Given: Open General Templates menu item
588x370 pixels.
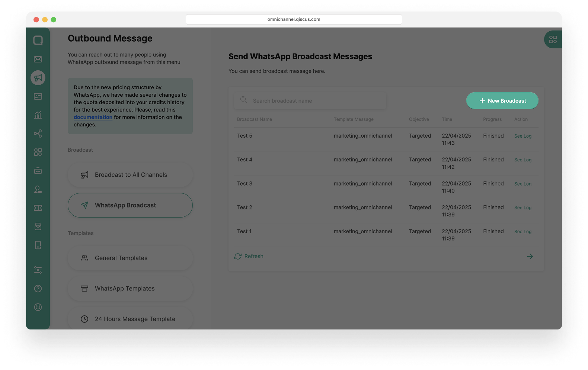Looking at the screenshot, I should (x=130, y=258).
